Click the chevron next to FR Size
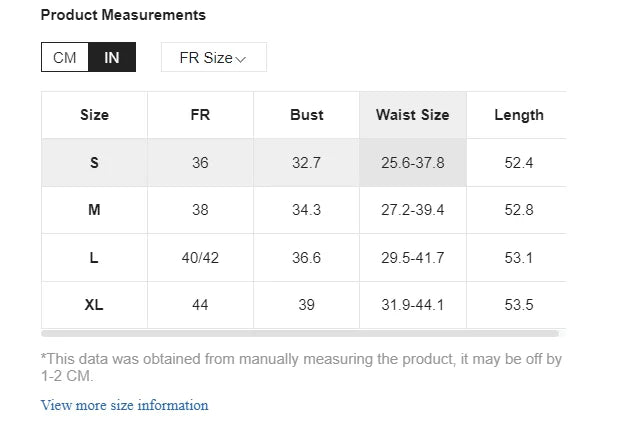 241,59
